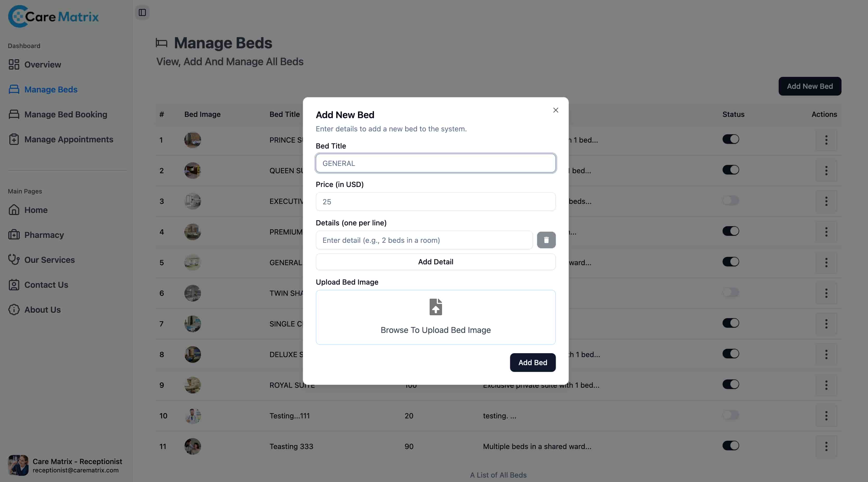
Task: Click the Add Bed submit button
Action: pos(532,363)
